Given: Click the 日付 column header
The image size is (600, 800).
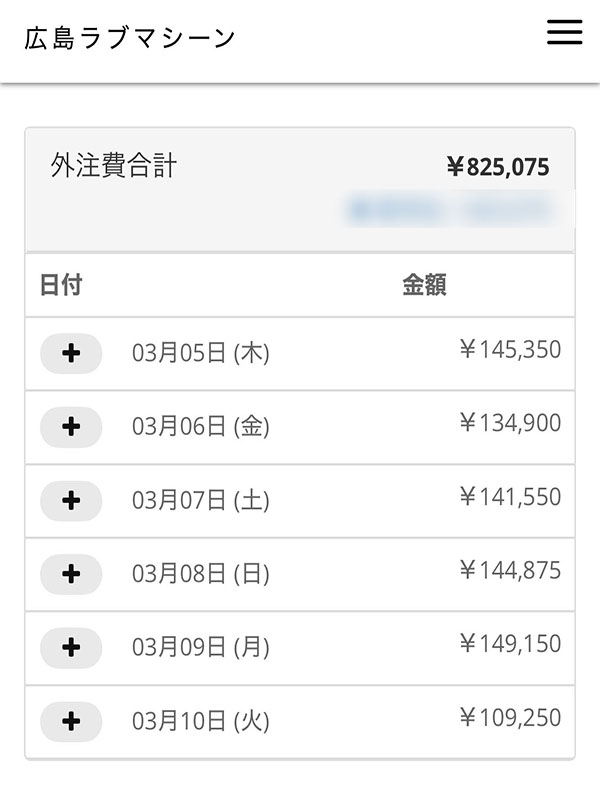Looking at the screenshot, I should tap(61, 285).
